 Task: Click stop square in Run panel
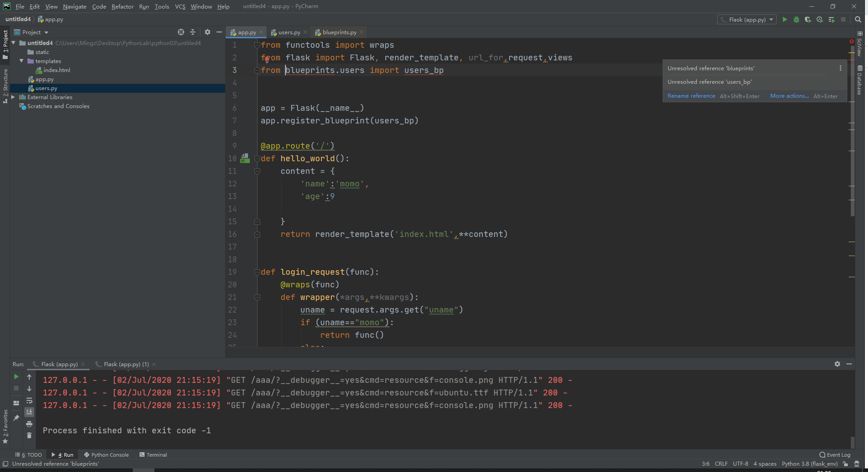(x=16, y=388)
